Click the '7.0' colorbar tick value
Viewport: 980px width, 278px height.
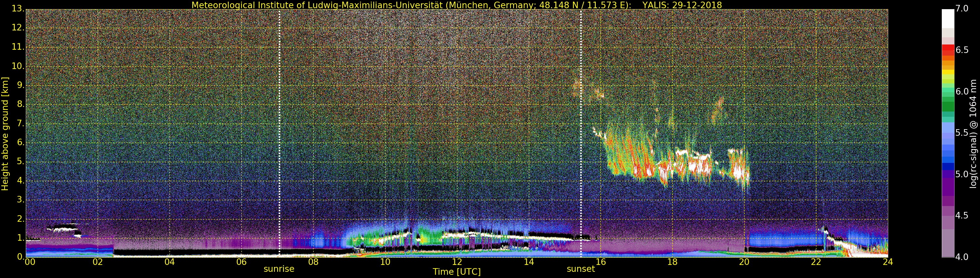(962, 9)
